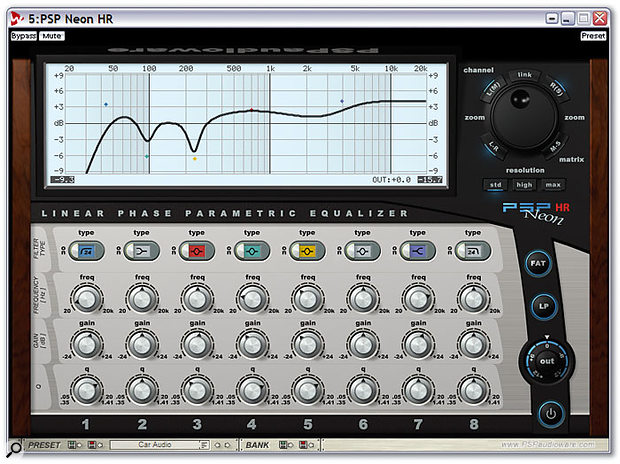Click band 3 gain knob
Image resolution: width=620 pixels, height=464 pixels.
point(197,345)
